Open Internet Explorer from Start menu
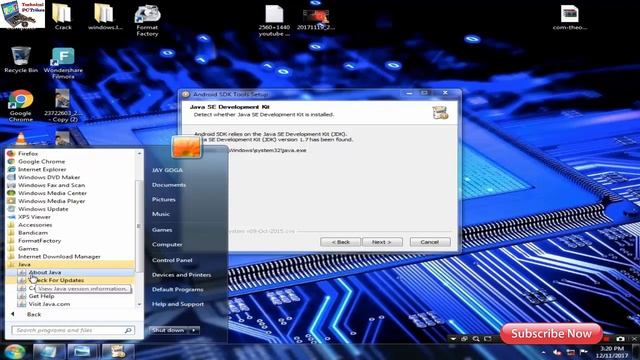640x360 pixels. tap(42, 169)
